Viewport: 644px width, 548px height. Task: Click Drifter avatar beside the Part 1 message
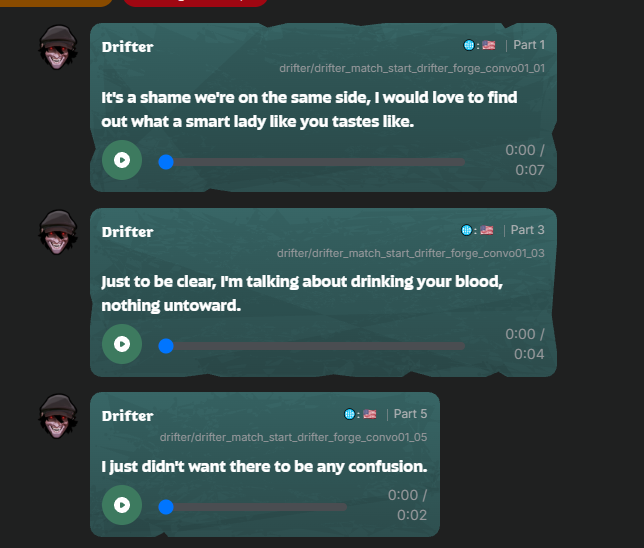pos(58,47)
